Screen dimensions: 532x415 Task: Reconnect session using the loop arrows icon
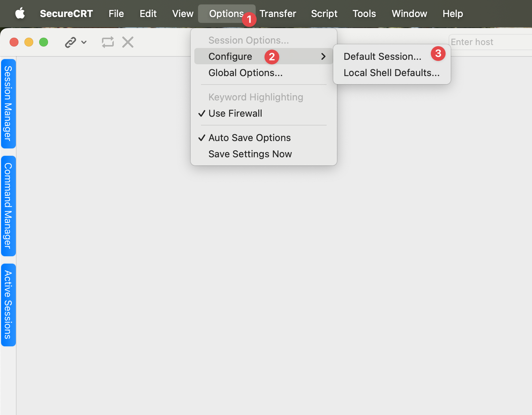108,42
